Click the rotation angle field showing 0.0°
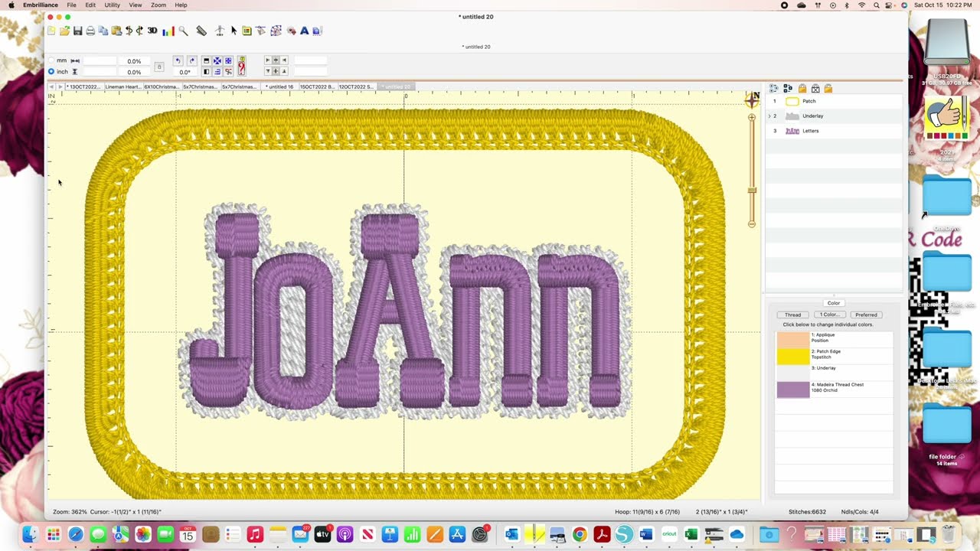The height and width of the screenshot is (551, 980). (185, 72)
